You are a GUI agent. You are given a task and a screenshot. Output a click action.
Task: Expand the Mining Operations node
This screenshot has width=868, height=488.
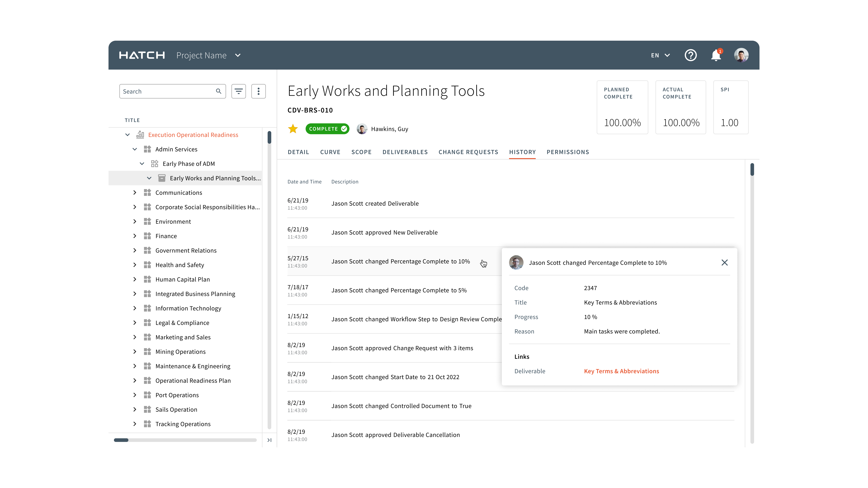(135, 352)
